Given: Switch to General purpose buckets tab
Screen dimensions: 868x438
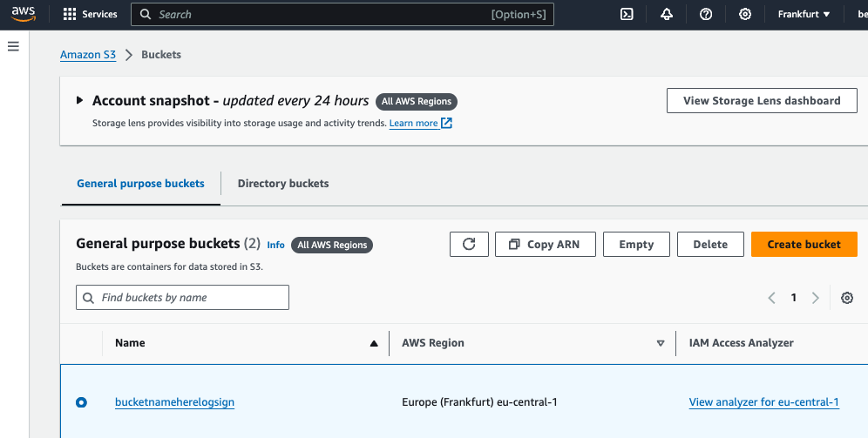Looking at the screenshot, I should 140,184.
